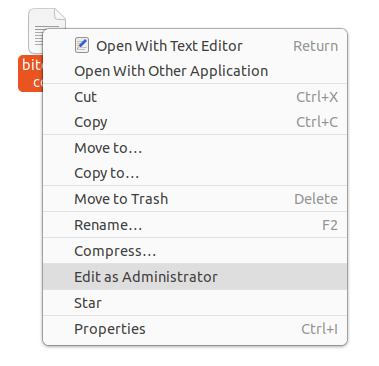Click the orange highlighted file name label
The height and width of the screenshot is (366, 379).
coord(31,73)
